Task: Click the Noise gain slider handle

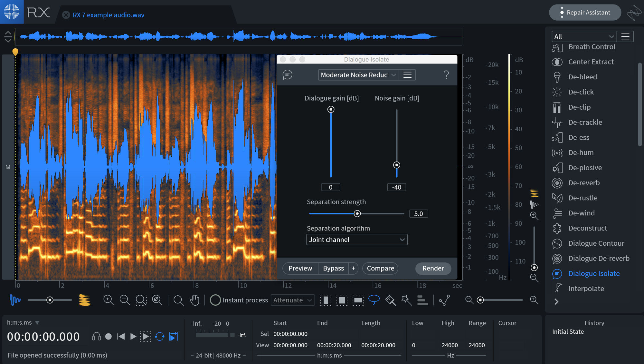Action: point(397,165)
